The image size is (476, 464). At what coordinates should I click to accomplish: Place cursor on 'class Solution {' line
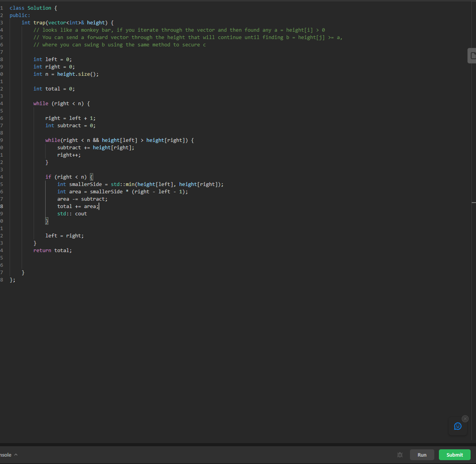tap(33, 8)
